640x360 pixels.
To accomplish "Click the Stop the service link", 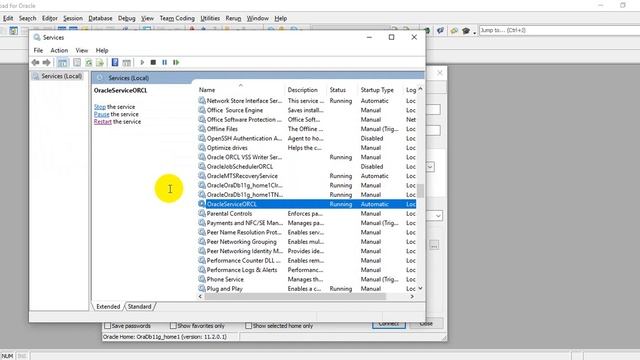I will click(100, 107).
